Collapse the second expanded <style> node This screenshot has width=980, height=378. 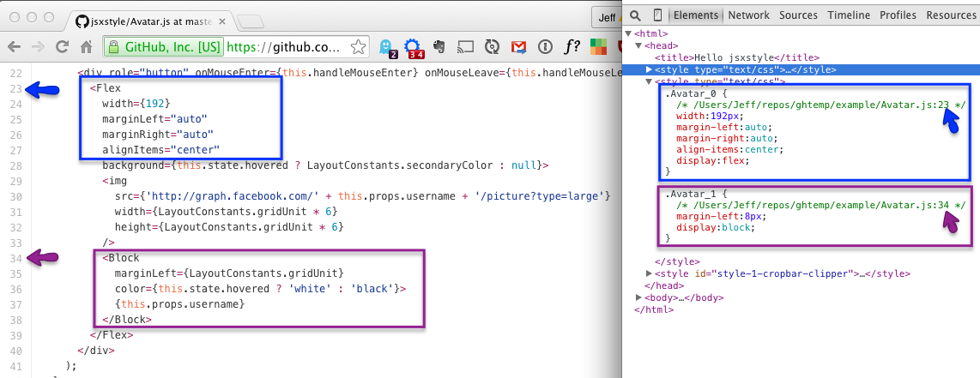point(650,81)
